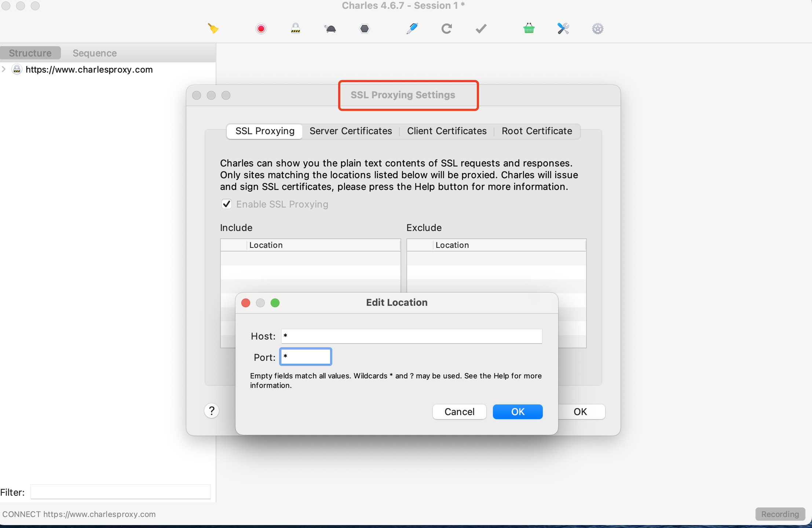Click the help question mark button
The image size is (812, 528).
click(x=212, y=411)
